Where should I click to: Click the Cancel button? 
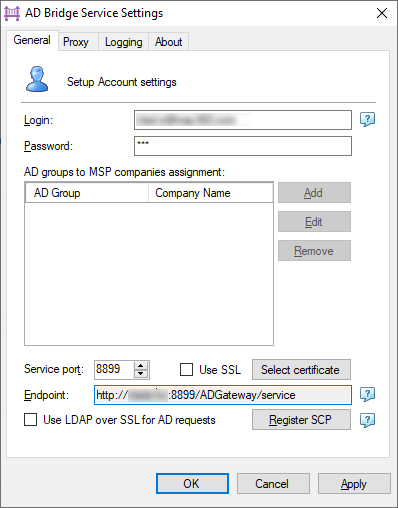[x=273, y=484]
